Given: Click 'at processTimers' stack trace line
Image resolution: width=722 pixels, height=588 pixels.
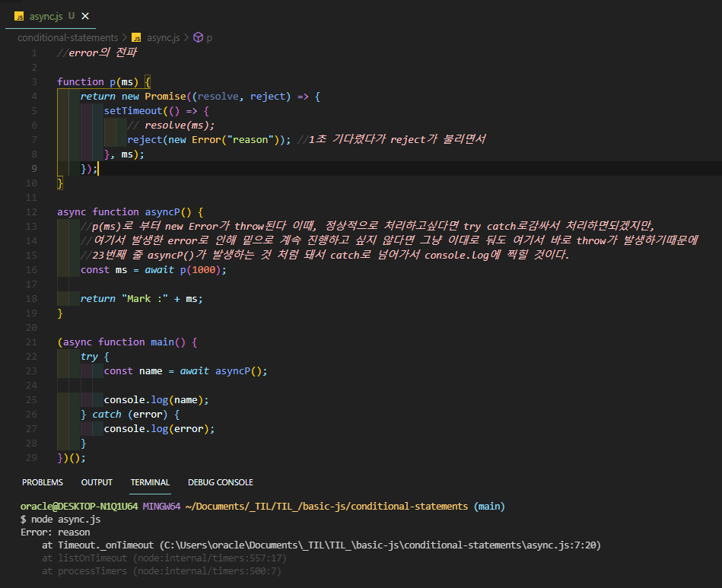Looking at the screenshot, I should coord(161,571).
